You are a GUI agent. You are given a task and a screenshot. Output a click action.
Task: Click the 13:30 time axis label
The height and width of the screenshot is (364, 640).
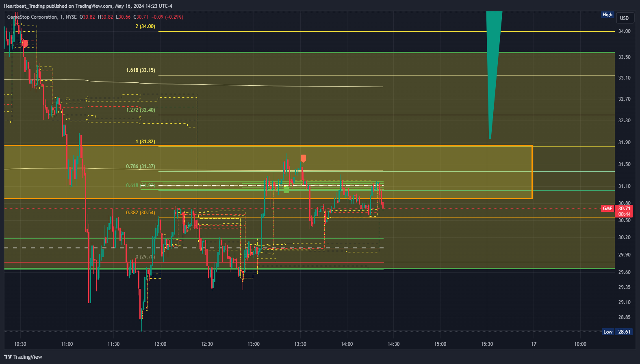[x=300, y=344]
